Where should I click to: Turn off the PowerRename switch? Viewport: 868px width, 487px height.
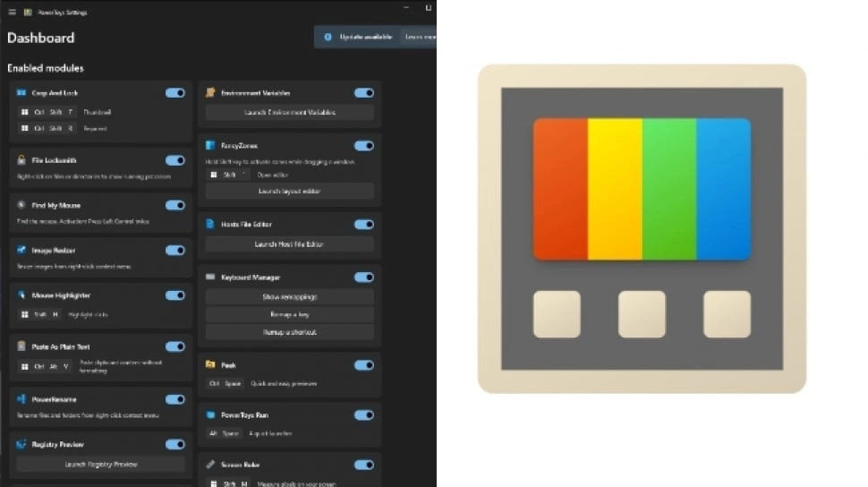click(174, 399)
